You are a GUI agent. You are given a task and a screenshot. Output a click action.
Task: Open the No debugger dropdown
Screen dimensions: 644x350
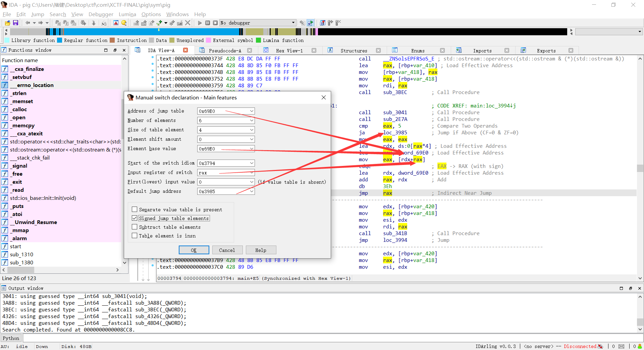point(293,23)
